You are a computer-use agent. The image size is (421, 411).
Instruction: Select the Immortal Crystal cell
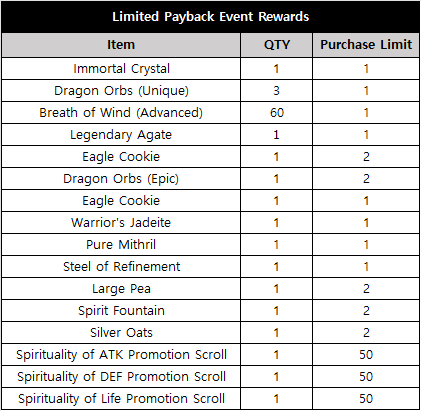(121, 69)
